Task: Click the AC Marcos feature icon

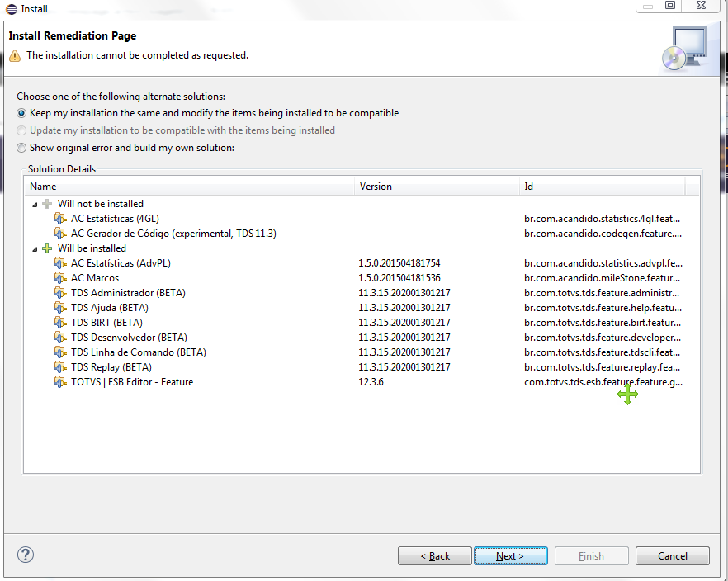Action: pyautogui.click(x=60, y=277)
